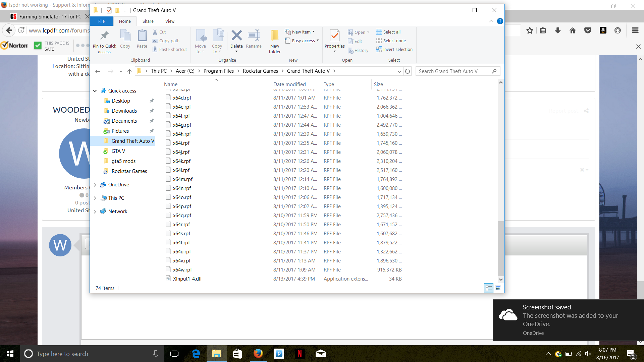Switch to large icons view button
This screenshot has height=362, width=644.
click(x=498, y=288)
